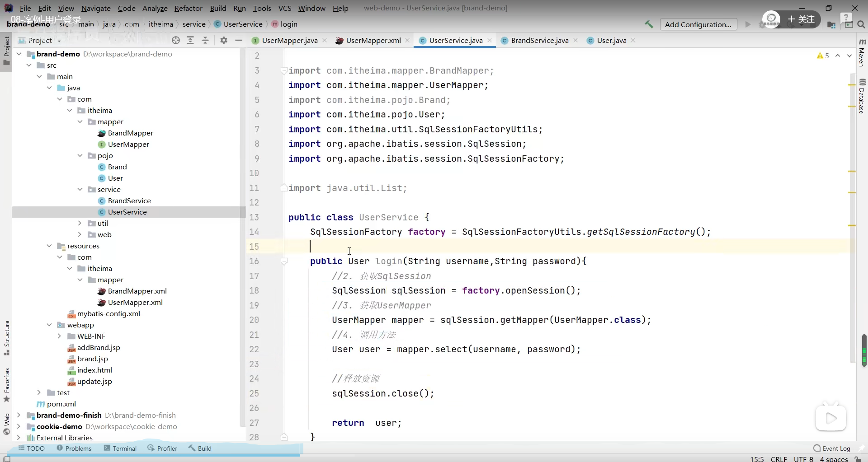Click the build hammer icon in toolbar
The height and width of the screenshot is (462, 868).
pos(649,24)
